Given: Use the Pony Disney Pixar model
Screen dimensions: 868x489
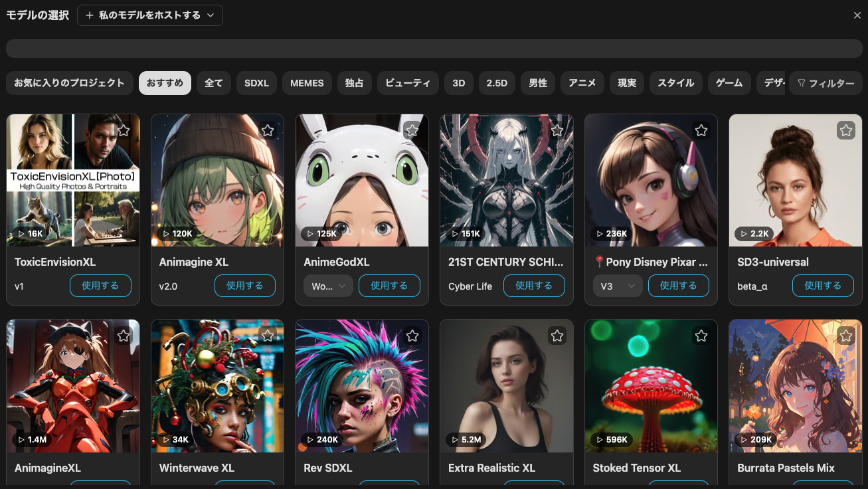Looking at the screenshot, I should [678, 286].
